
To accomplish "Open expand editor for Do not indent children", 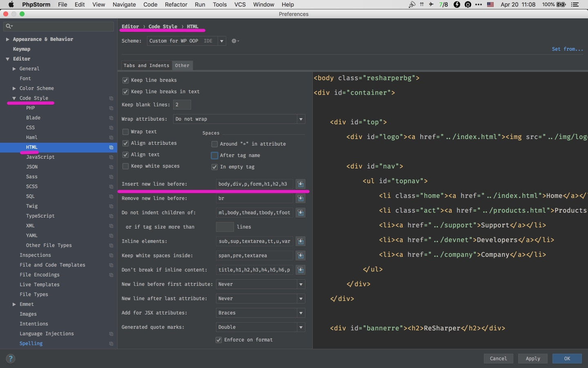I will [301, 213].
